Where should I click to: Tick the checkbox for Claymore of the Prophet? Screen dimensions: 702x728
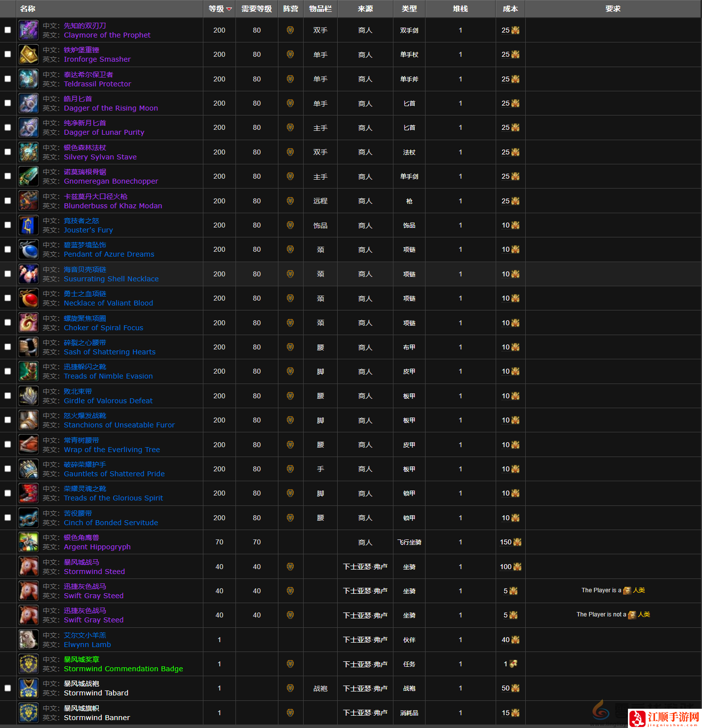(7, 30)
